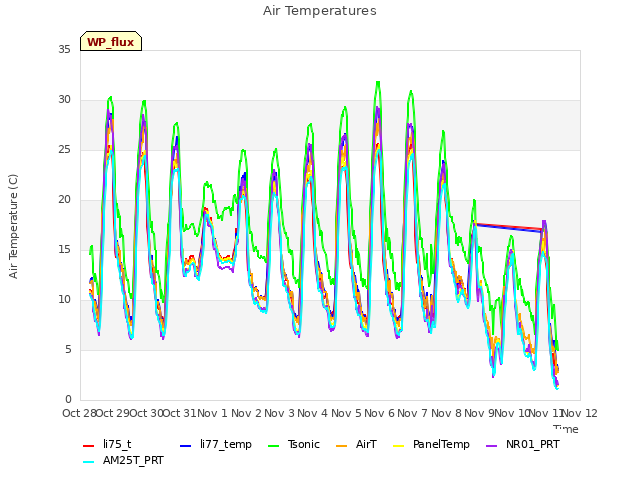Click the 35 y-axis tick label
Image resolution: width=640 pixels, height=480 pixels.
(x=64, y=50)
